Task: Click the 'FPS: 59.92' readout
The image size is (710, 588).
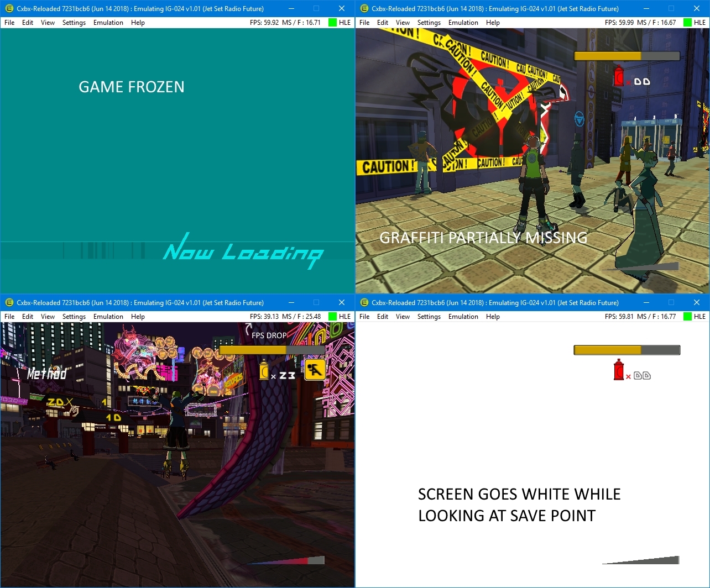Action: 264,23
